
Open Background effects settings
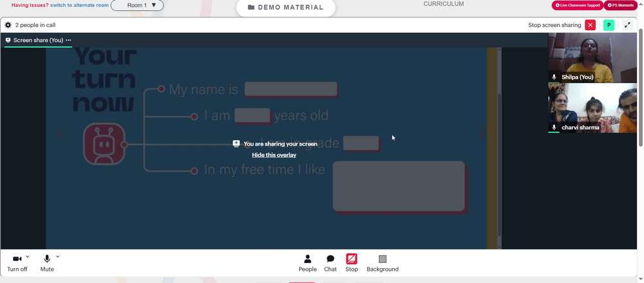click(383, 263)
